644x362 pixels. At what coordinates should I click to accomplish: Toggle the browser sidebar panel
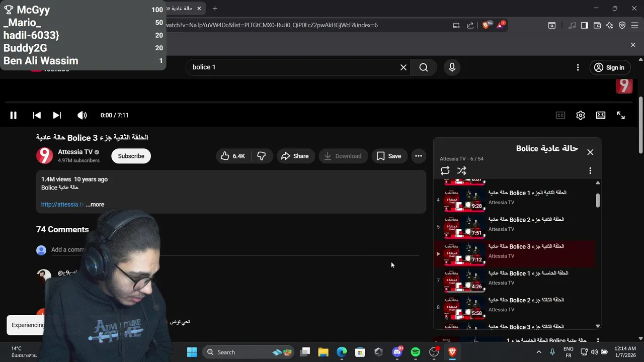584,25
